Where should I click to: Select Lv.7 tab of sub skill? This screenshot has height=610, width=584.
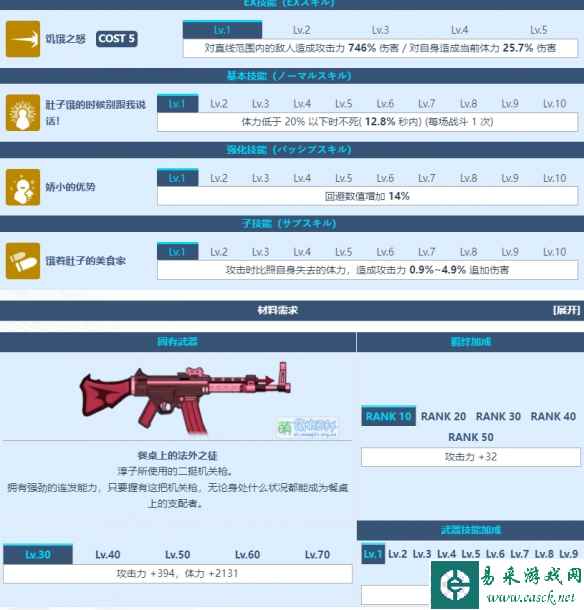(x=427, y=252)
